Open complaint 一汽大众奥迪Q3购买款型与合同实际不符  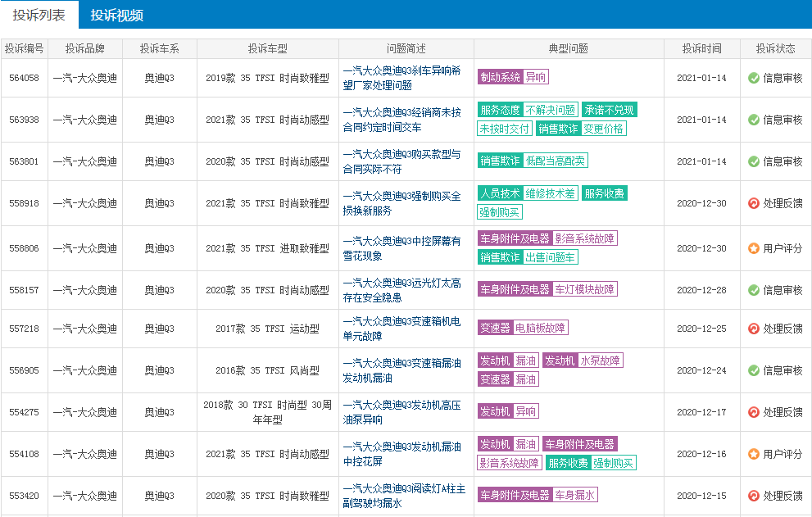(x=401, y=161)
